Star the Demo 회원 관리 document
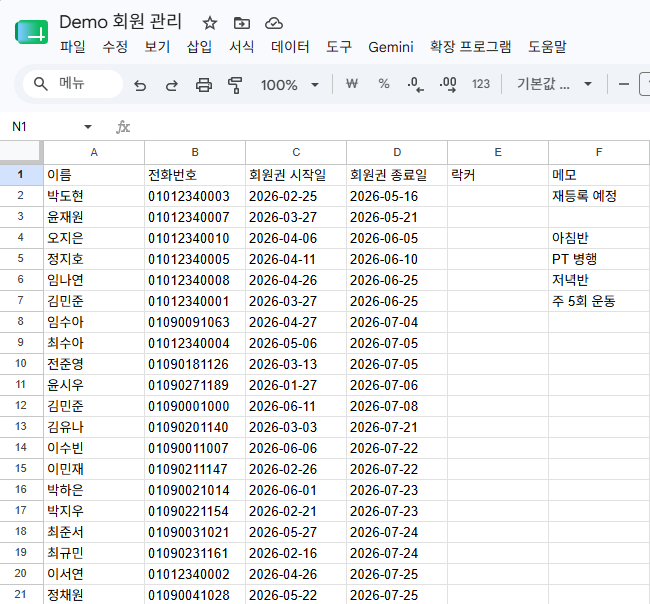650x604 pixels. pyautogui.click(x=210, y=23)
